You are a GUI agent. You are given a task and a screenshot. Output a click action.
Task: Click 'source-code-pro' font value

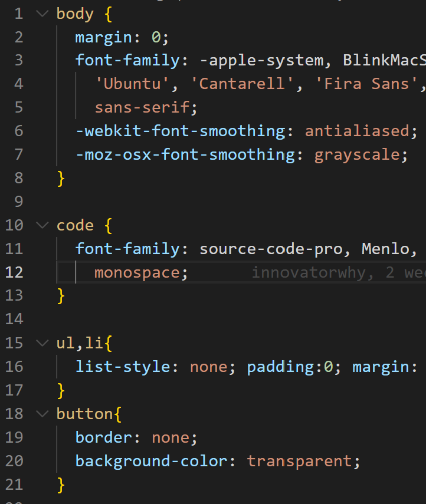pos(271,249)
